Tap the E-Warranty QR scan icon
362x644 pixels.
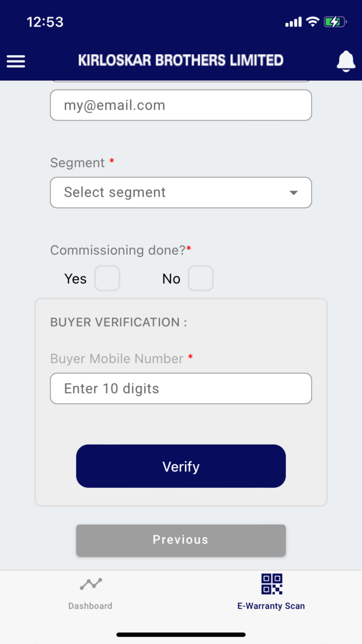(x=271, y=584)
